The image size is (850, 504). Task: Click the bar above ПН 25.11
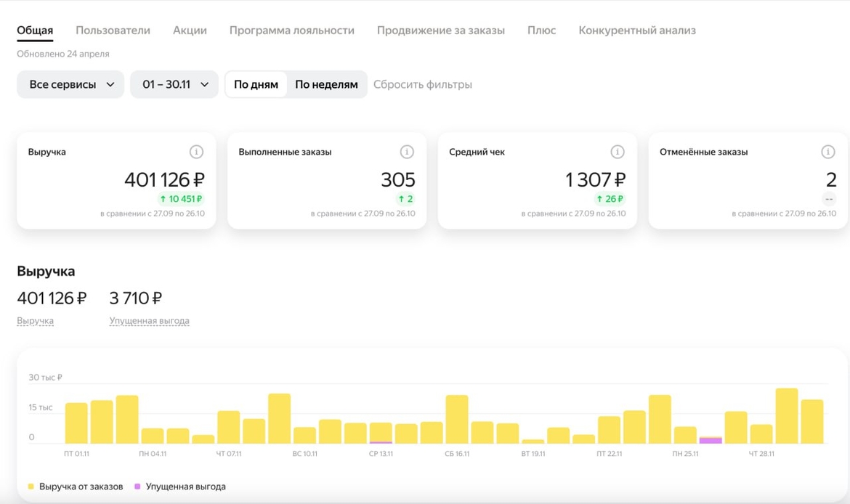point(685,435)
